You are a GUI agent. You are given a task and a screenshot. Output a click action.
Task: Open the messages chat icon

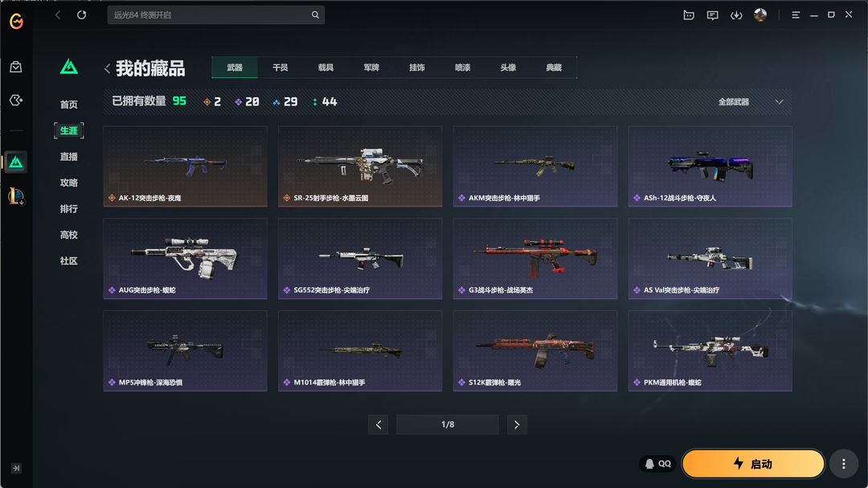tap(712, 15)
